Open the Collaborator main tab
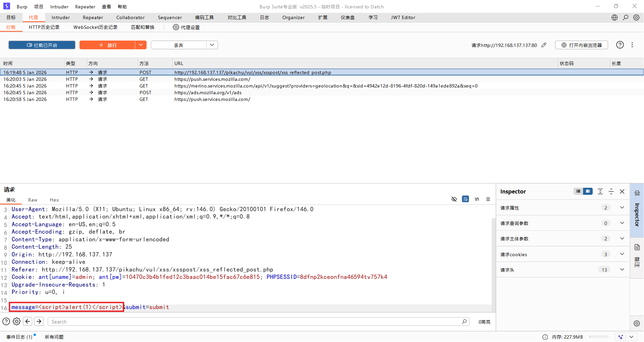Viewport: 644px width, 342px height. pos(130,17)
